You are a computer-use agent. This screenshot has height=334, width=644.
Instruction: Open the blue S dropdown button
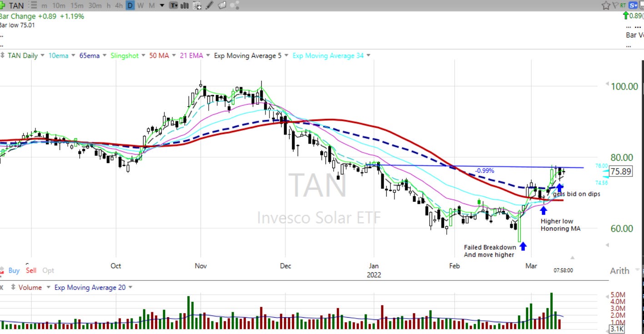pyautogui.click(x=633, y=5)
